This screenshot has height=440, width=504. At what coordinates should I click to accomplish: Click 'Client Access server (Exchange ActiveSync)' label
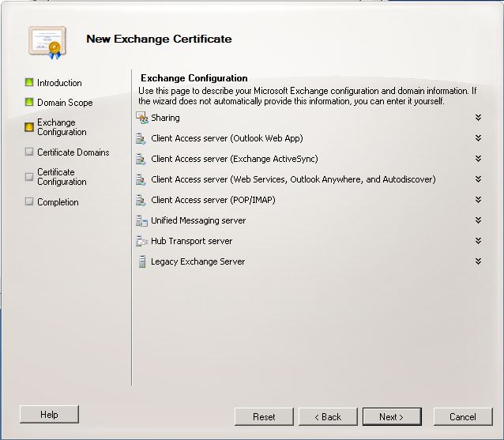[235, 159]
